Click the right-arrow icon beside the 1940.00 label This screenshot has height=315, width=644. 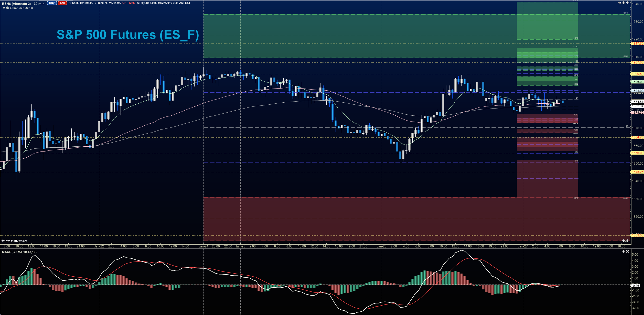click(x=620, y=3)
